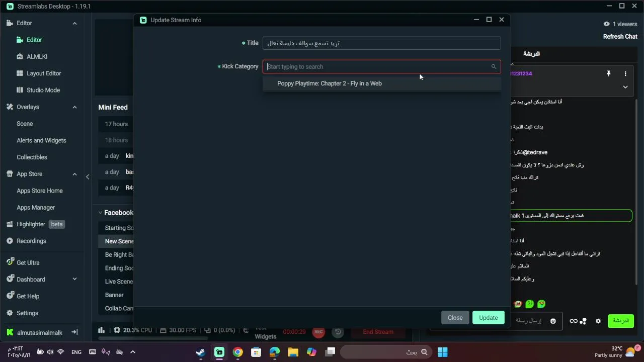Click the logout arrow next to almutasimalmalk
Viewport: 644px width, 362px height.
tap(74, 332)
